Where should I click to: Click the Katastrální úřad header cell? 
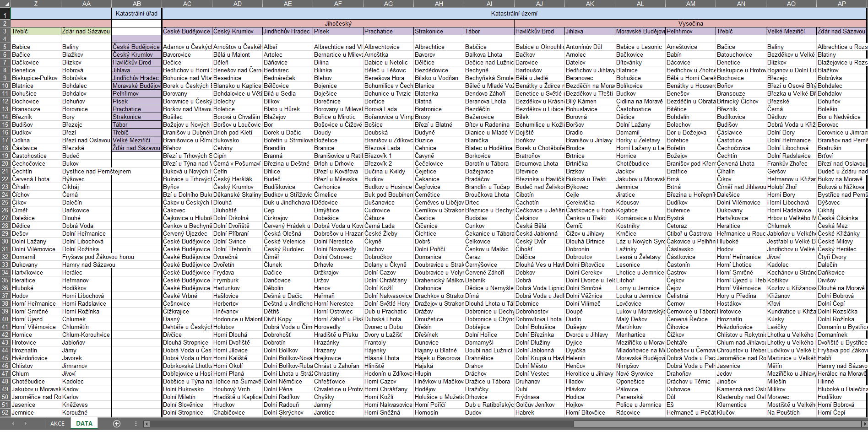point(136,14)
